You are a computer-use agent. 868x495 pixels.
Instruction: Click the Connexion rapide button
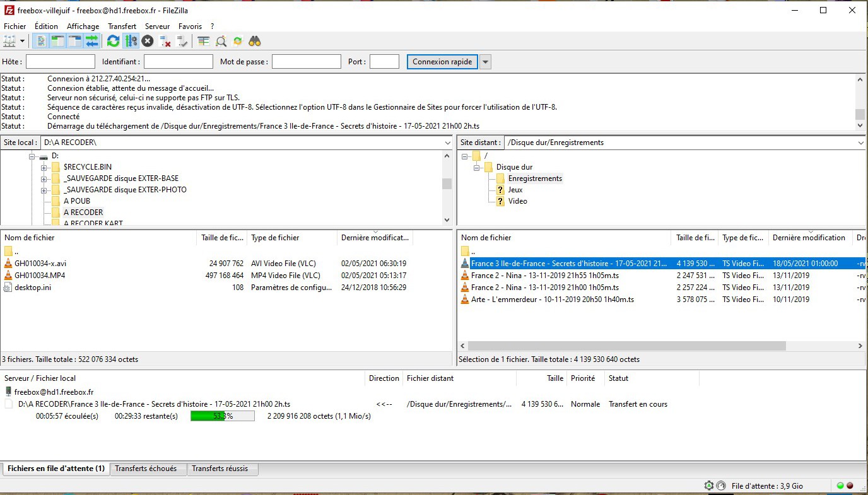click(x=442, y=62)
